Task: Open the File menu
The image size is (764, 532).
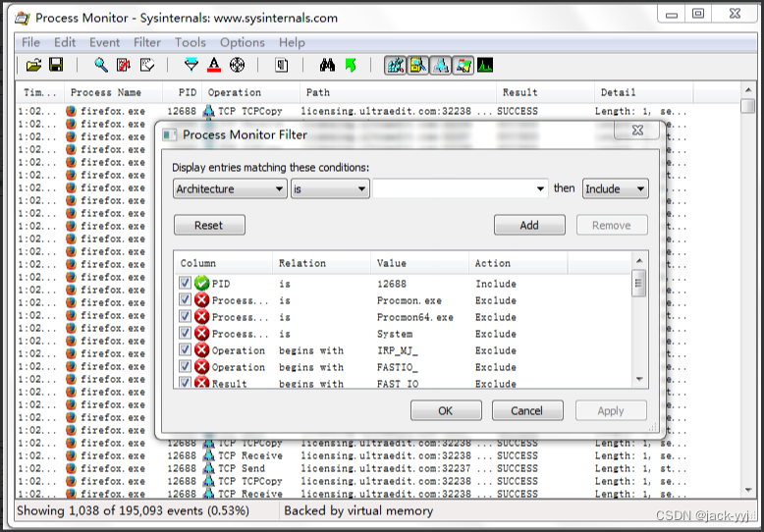Action: tap(30, 42)
